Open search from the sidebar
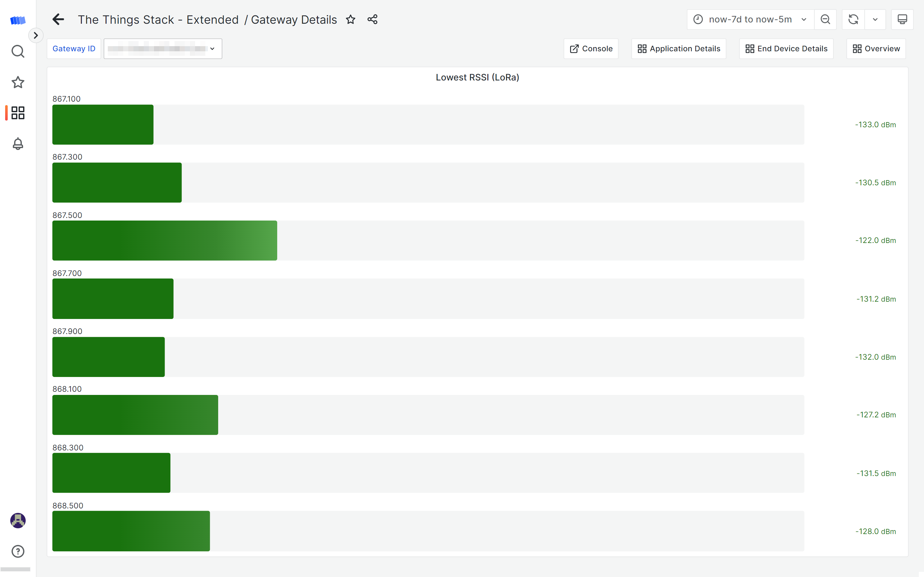924x577 pixels. 18,51
